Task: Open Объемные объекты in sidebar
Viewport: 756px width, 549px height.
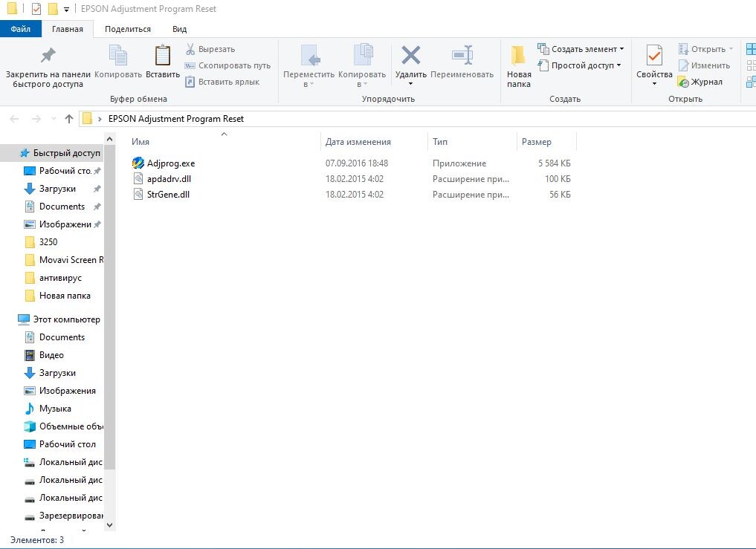Action: click(x=71, y=426)
